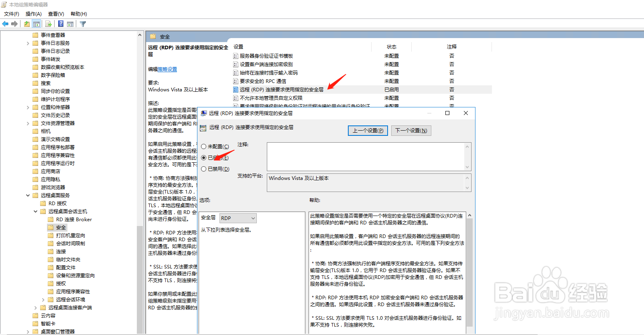Screen dimensions: 644x335
Task: Open the 策略设置 edit link
Action: 167,69
